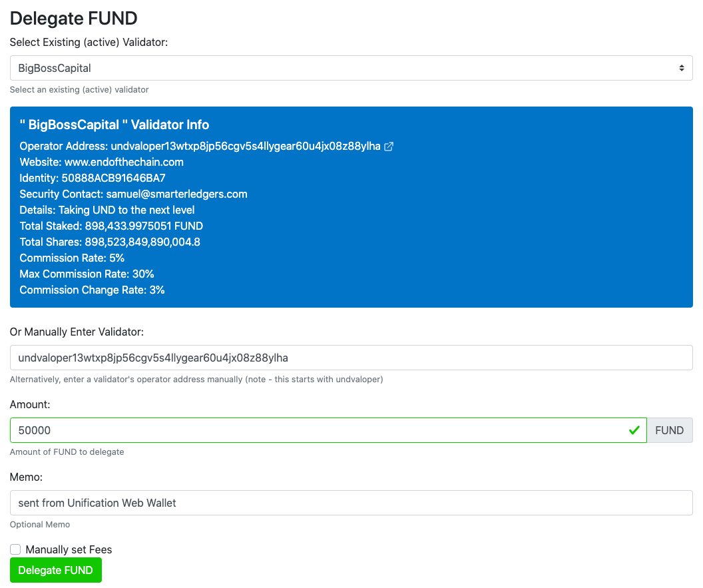Click the Total Staked FUND line

point(111,226)
